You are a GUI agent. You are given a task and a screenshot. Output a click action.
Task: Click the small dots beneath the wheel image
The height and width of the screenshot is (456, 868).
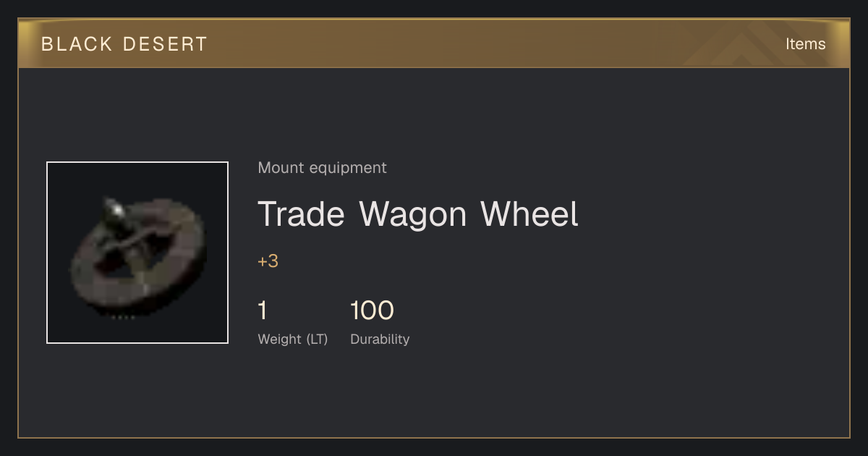pyautogui.click(x=123, y=318)
